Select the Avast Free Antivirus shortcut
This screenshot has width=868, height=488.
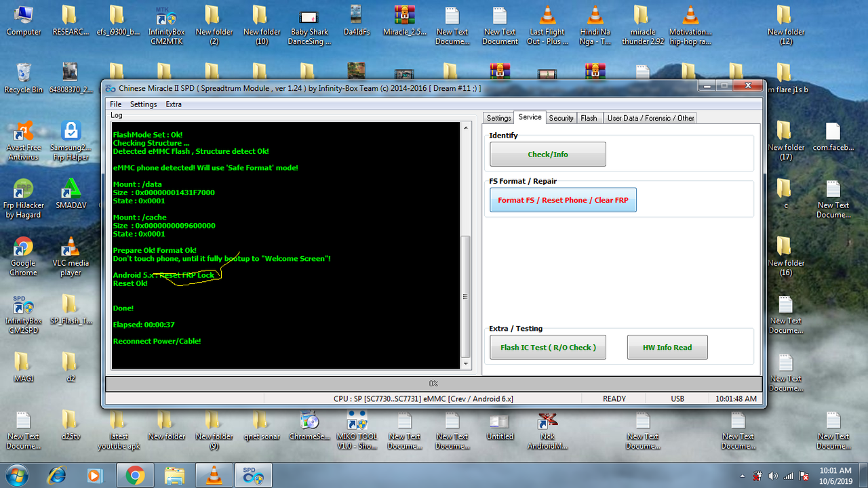pyautogui.click(x=24, y=140)
